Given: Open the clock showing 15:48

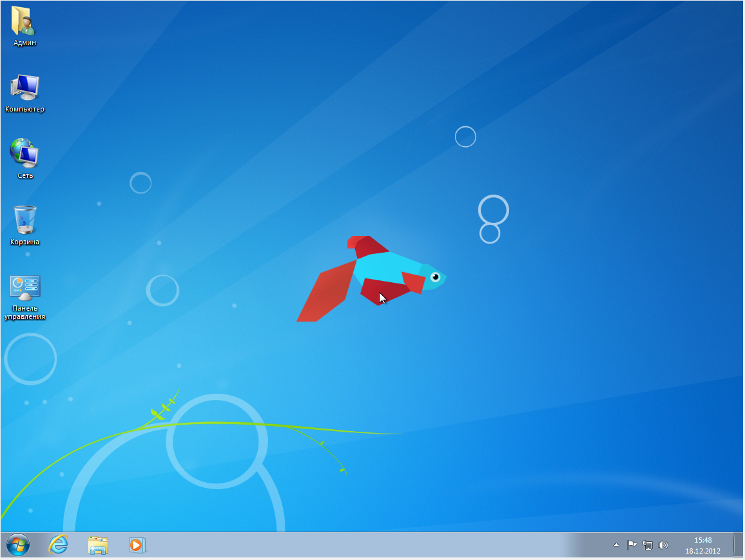Looking at the screenshot, I should 702,540.
